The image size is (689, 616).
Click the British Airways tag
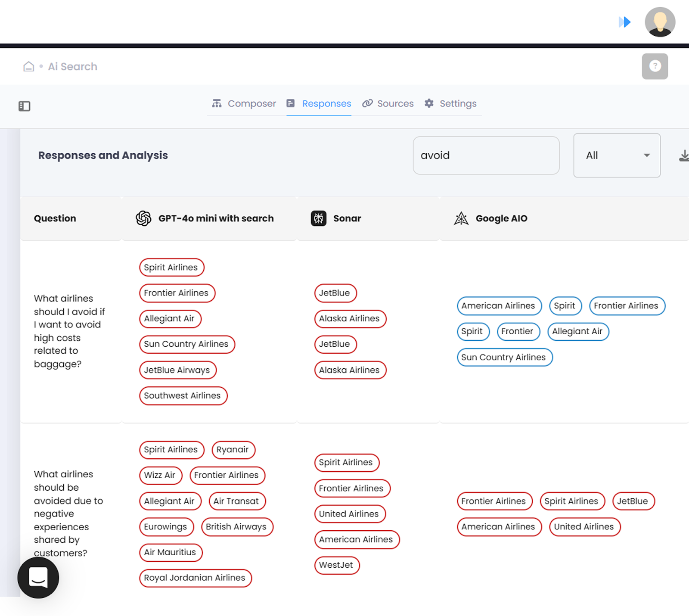click(237, 526)
